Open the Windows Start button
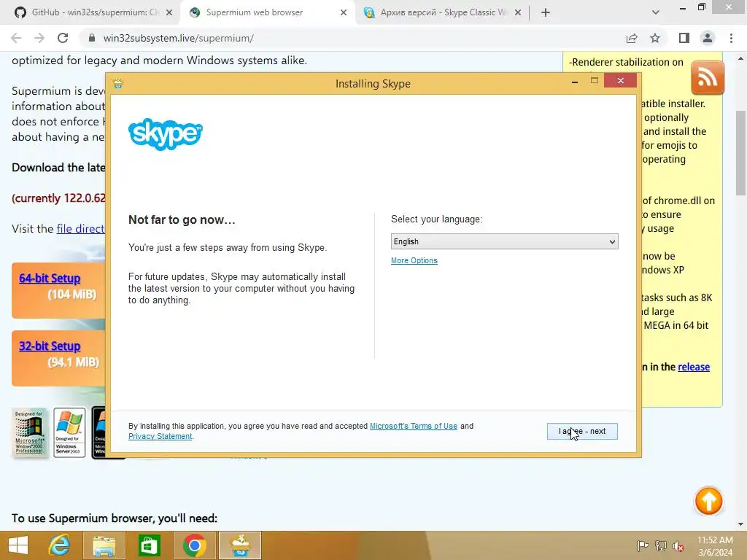The width and height of the screenshot is (747, 560). pos(18,545)
